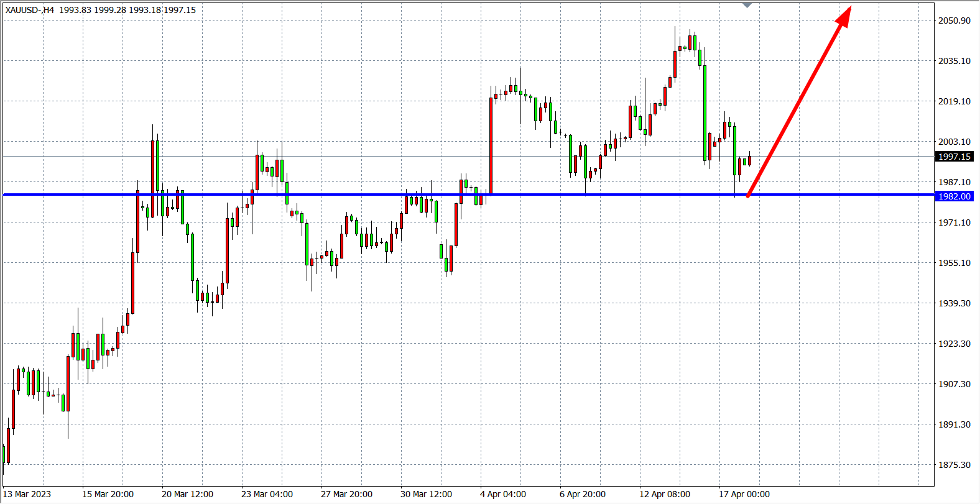Click the gray chart shift triangle marker
980x504 pixels.
(x=747, y=5)
